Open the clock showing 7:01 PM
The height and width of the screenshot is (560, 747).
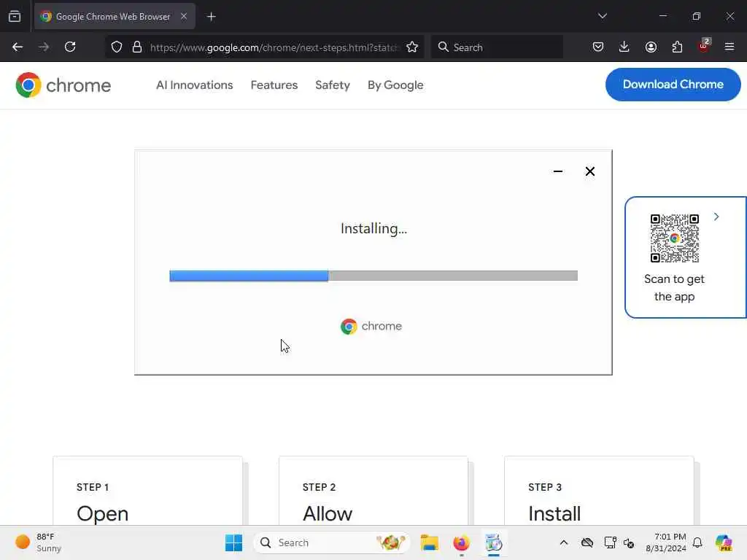click(665, 542)
